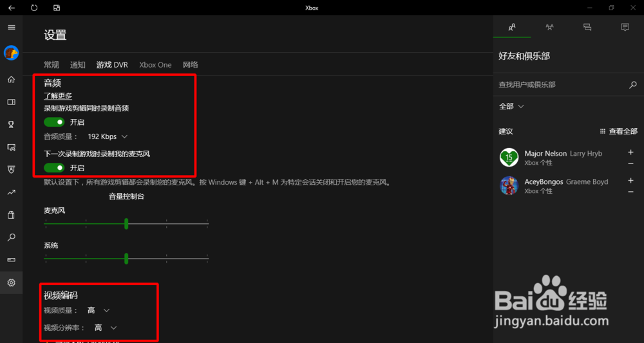Toggle 录制游戏剪辑同时录制音频 switch
Viewport: 644px width, 343px height.
[x=54, y=122]
